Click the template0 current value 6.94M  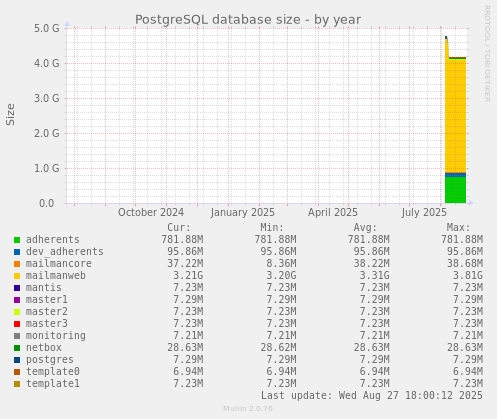[x=188, y=372]
